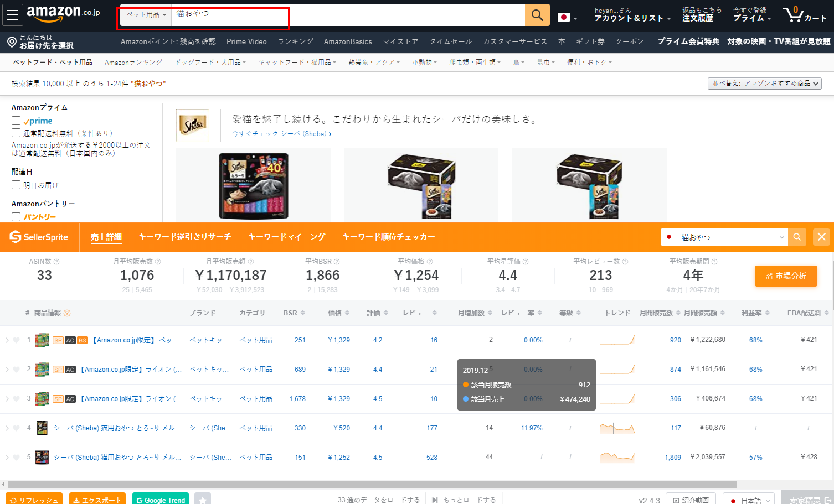The width and height of the screenshot is (834, 504).
Task: Open help icon beside 平均BSR
Action: point(337,262)
